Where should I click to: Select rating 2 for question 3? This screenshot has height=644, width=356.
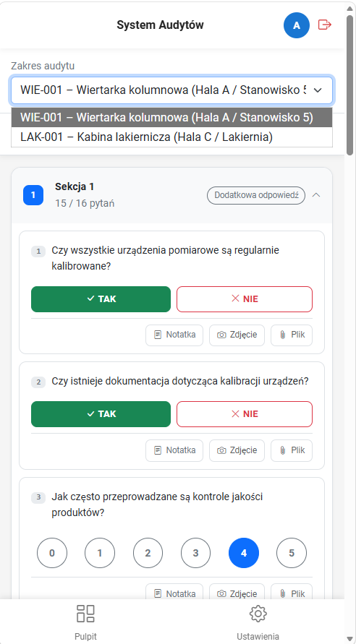148,553
